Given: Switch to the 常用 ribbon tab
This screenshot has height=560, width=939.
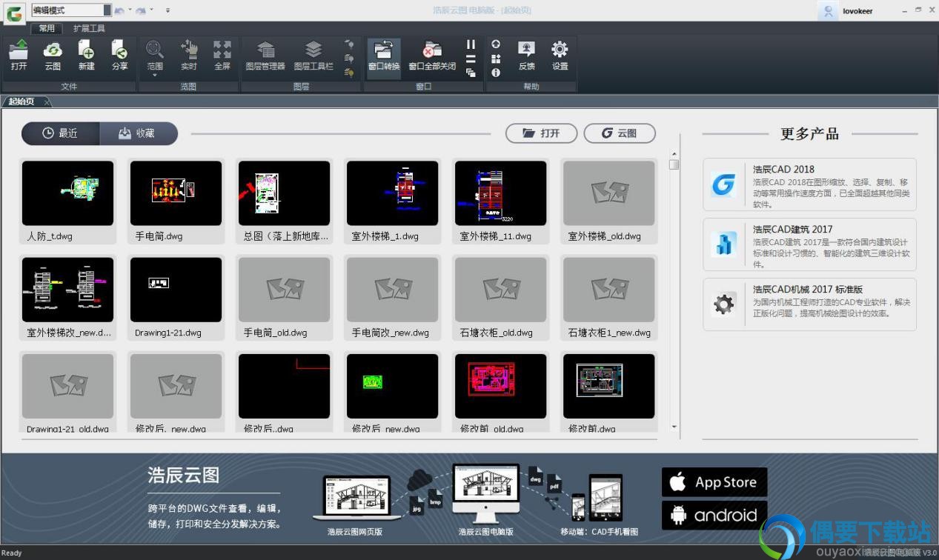Looking at the screenshot, I should click(x=47, y=28).
